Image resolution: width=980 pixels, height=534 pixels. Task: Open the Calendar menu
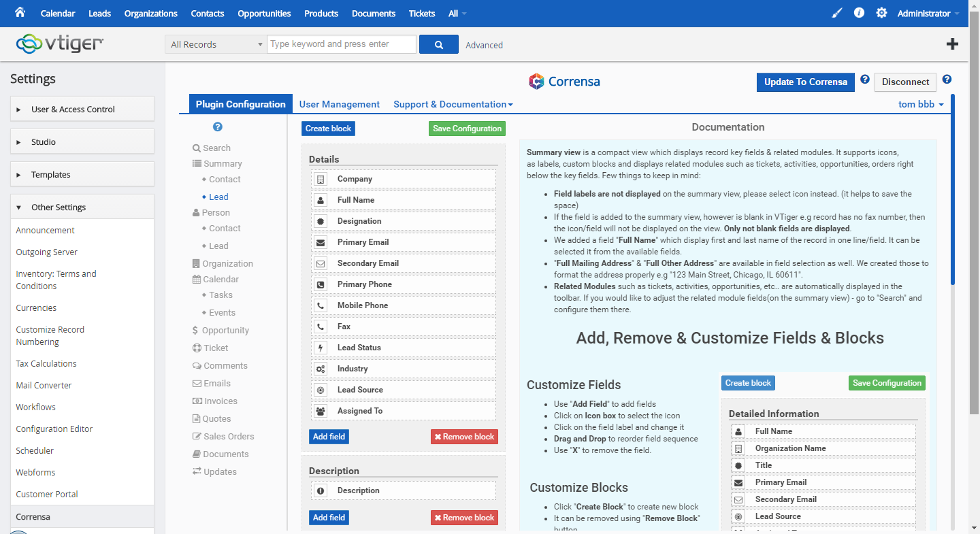coord(58,14)
